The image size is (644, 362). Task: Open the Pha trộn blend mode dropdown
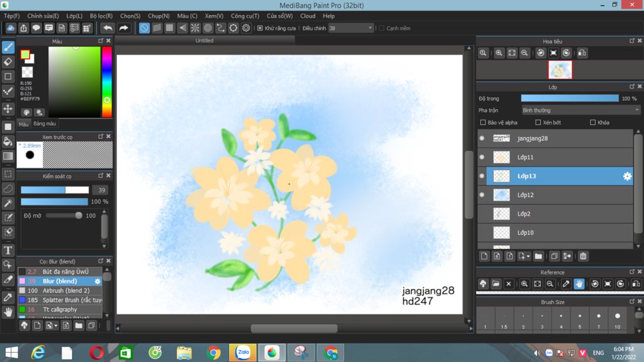pos(580,110)
